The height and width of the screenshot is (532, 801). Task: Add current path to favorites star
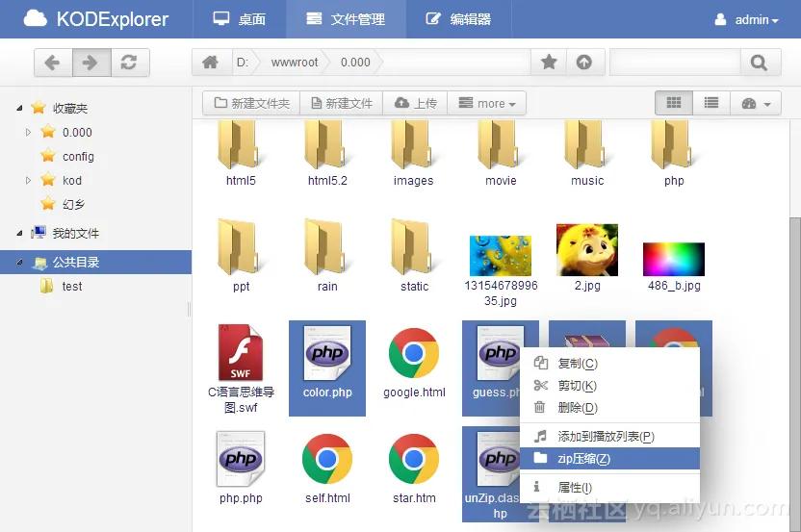(549, 63)
